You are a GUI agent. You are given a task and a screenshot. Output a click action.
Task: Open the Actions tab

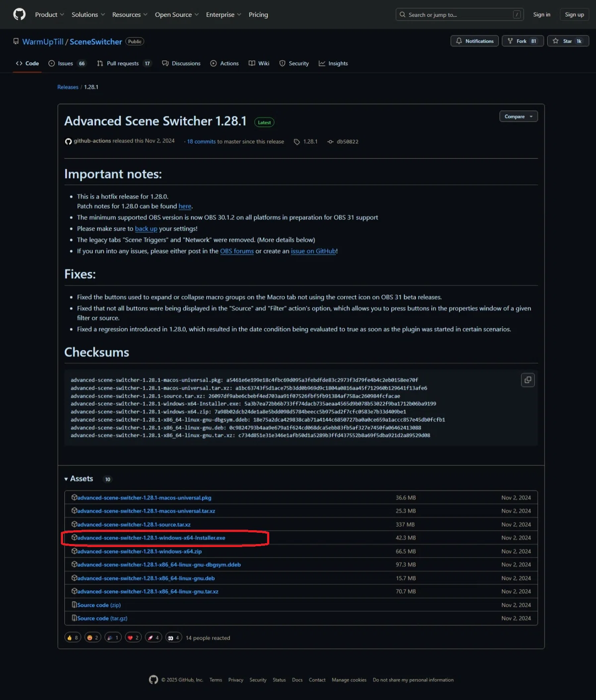click(224, 64)
